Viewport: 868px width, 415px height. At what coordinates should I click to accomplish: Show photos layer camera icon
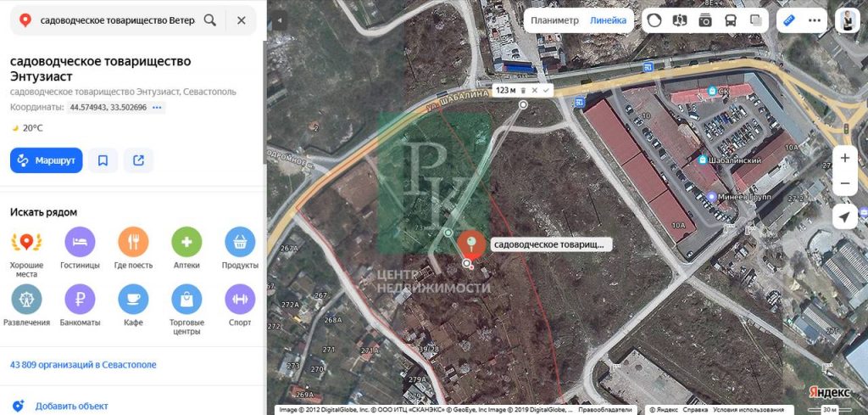tap(704, 20)
